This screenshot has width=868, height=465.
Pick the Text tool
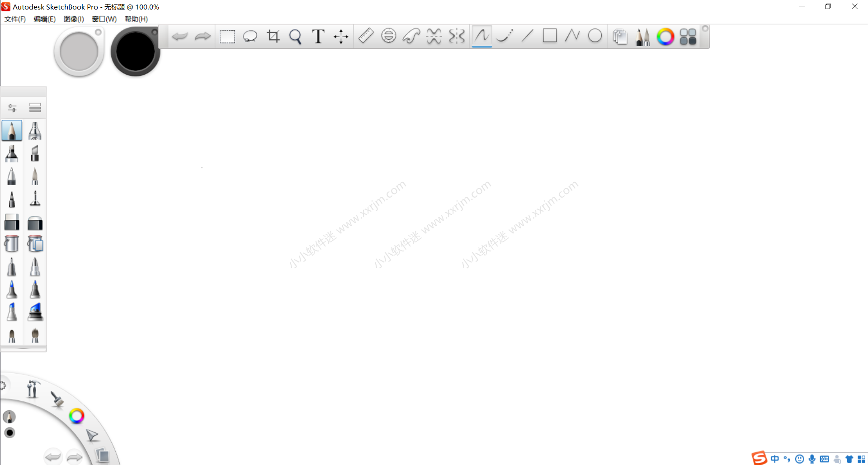point(318,36)
